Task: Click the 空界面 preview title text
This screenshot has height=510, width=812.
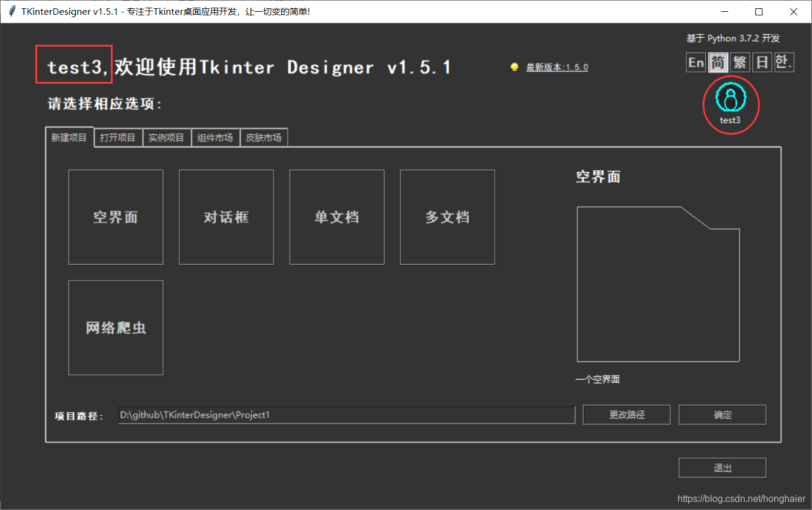Action: pyautogui.click(x=598, y=177)
